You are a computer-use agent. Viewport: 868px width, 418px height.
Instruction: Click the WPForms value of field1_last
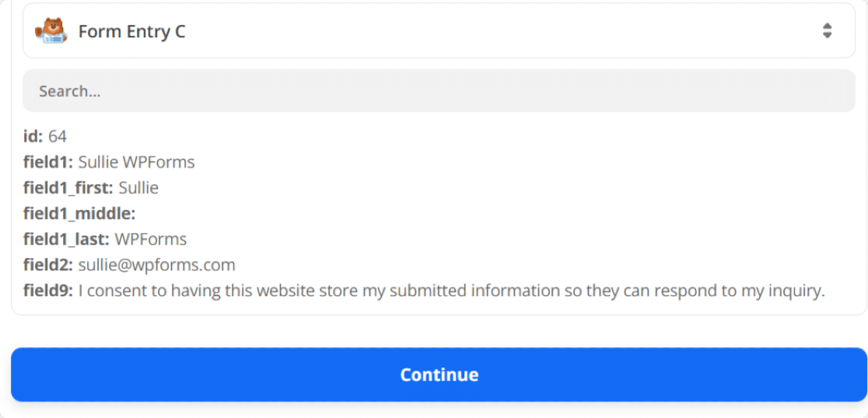tap(151, 239)
